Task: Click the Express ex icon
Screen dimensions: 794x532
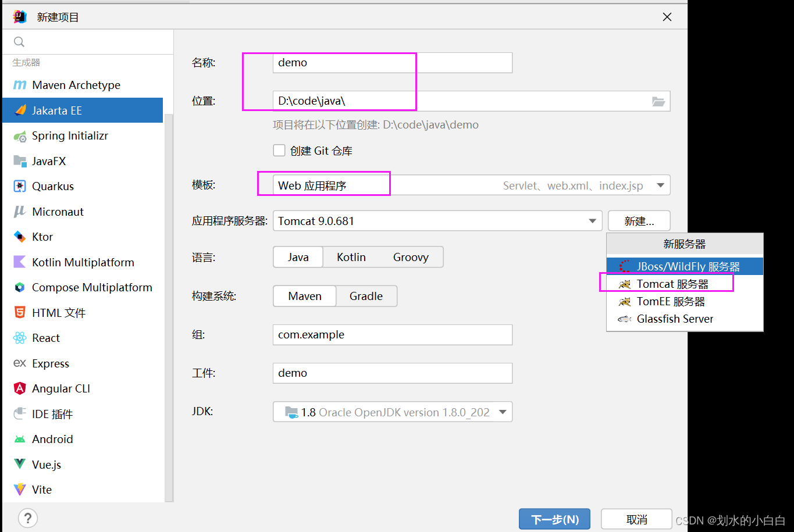Action: [x=20, y=363]
